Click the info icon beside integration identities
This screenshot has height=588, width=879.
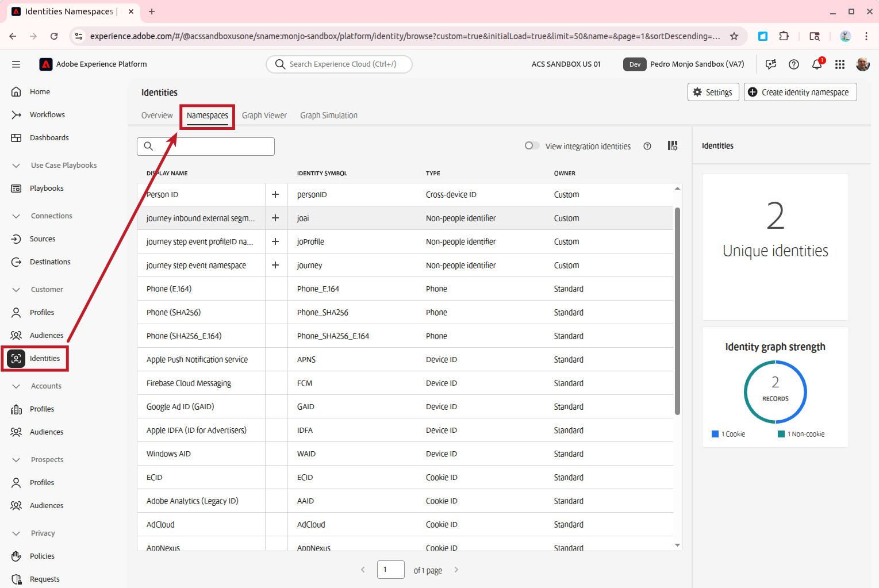(x=647, y=146)
